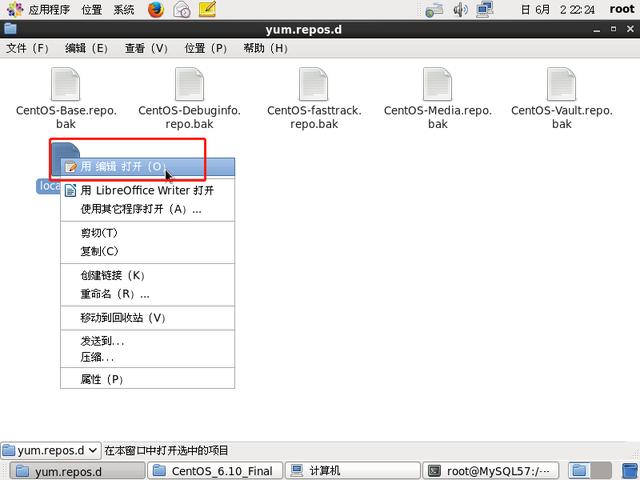640x480 pixels.
Task: Click the selected local repo file label
Action: click(x=49, y=186)
